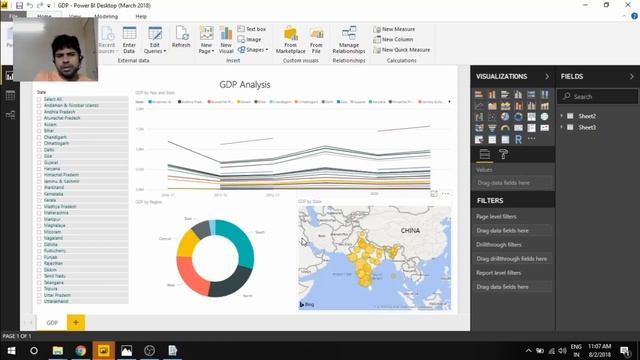Insert an Image
640x360 pixels.
click(x=249, y=39)
